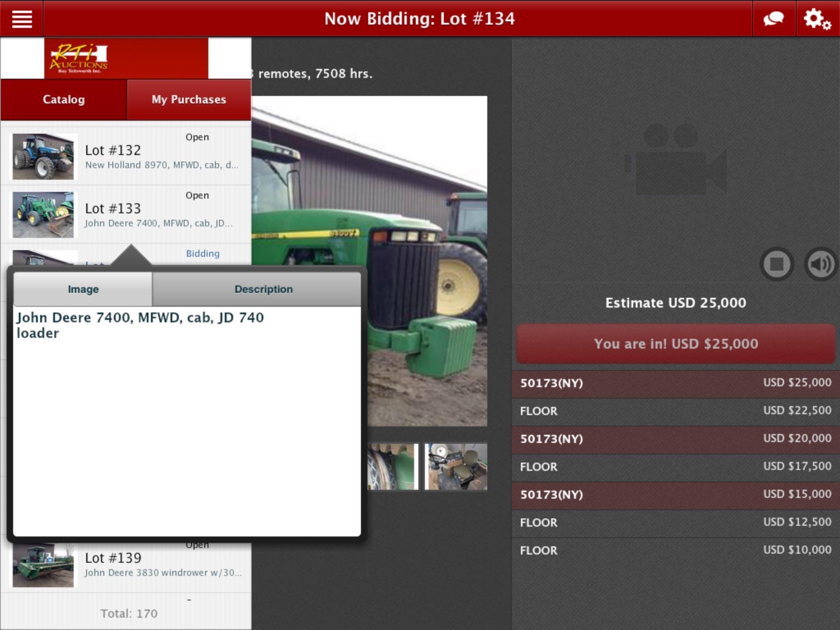This screenshot has height=630, width=840.
Task: Click the 'Now Bidding: Lot #134' title
Action: (x=419, y=19)
